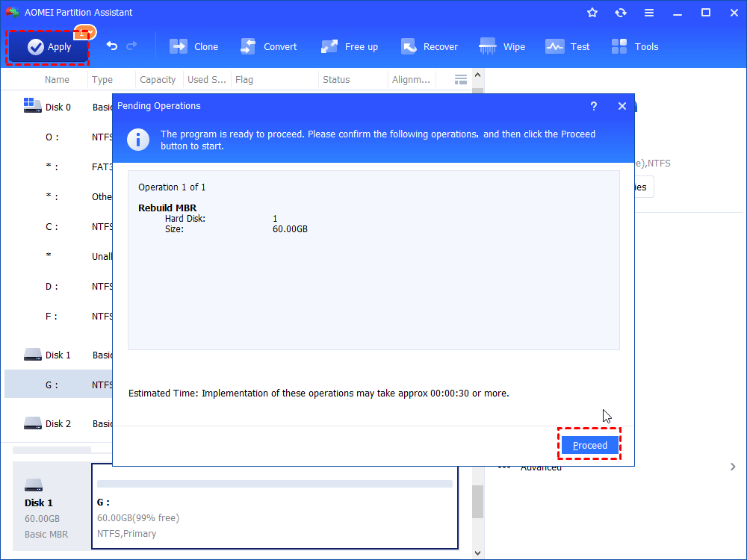This screenshot has height=560, width=747.
Task: Click the Disk 1 drive icon in list
Action: pos(32,354)
